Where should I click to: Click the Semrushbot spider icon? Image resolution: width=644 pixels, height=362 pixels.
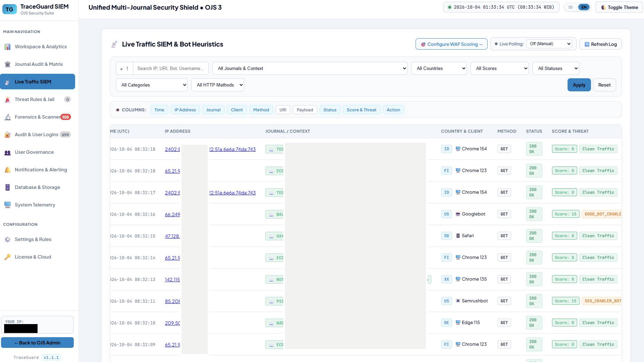[458, 301]
